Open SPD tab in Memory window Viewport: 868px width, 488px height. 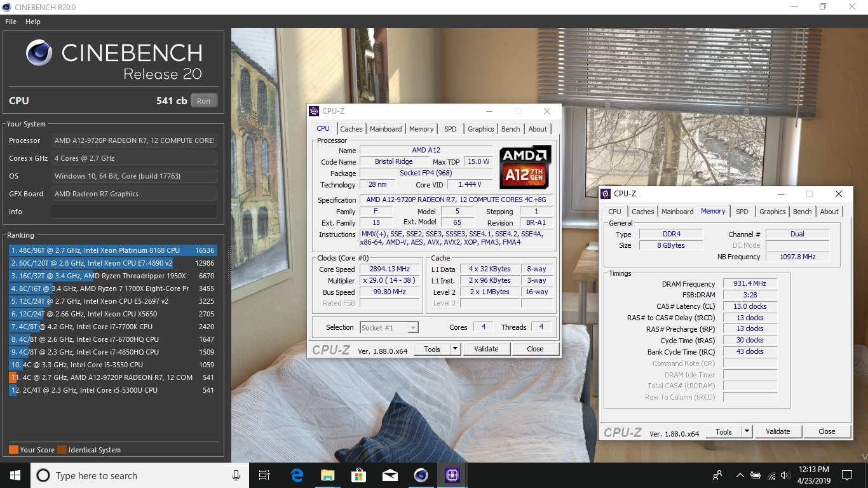click(742, 212)
